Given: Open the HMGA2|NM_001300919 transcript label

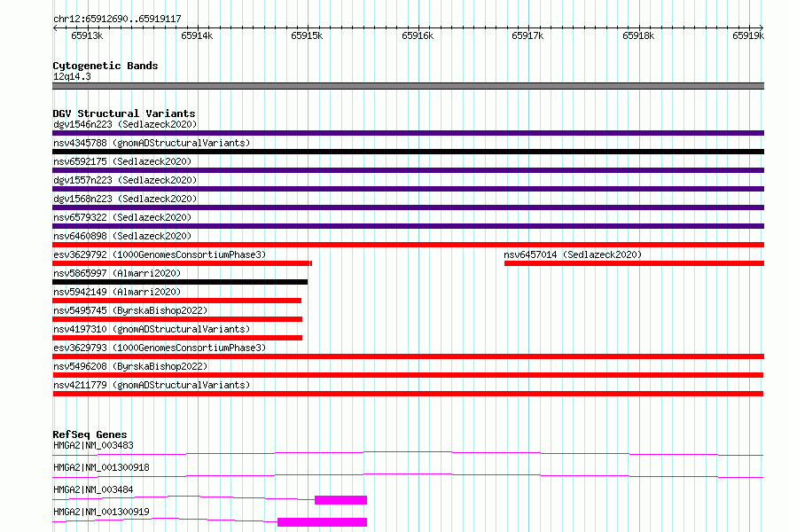Looking at the screenshot, I should 101,512.
